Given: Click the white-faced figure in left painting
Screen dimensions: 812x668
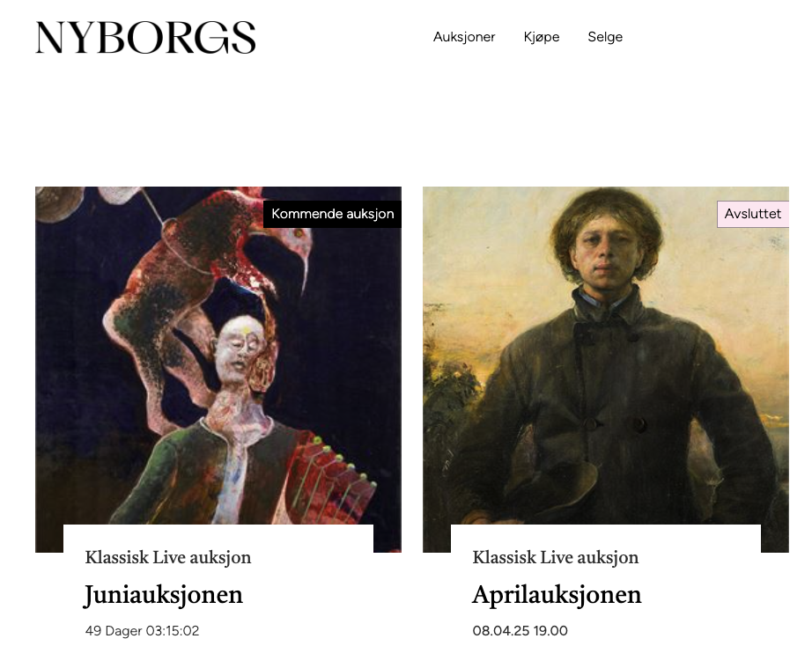Looking at the screenshot, I should [x=237, y=352].
